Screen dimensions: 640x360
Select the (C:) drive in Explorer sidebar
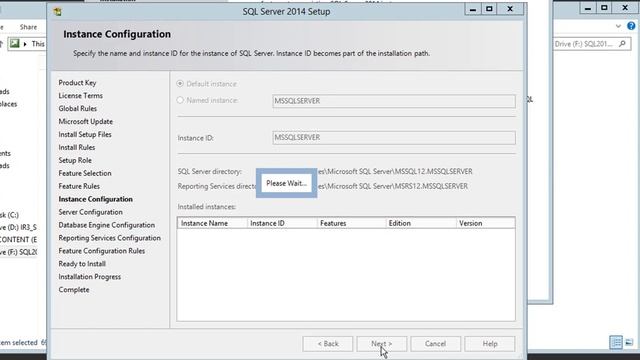click(x=9, y=215)
